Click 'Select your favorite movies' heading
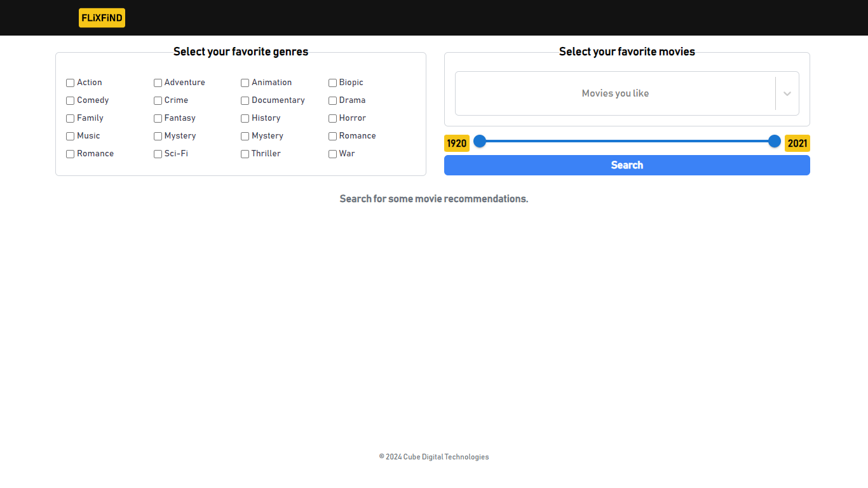The width and height of the screenshot is (868, 488). (x=627, y=52)
